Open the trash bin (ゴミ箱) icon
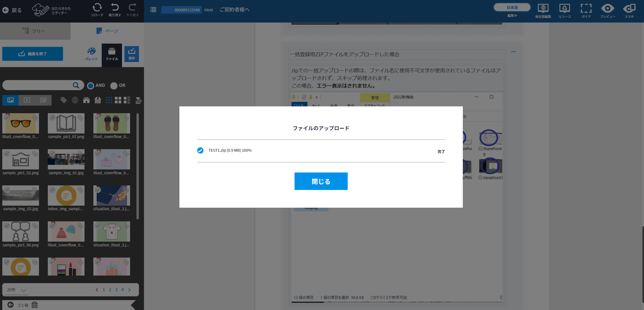This screenshot has height=310, width=644. pos(35,305)
